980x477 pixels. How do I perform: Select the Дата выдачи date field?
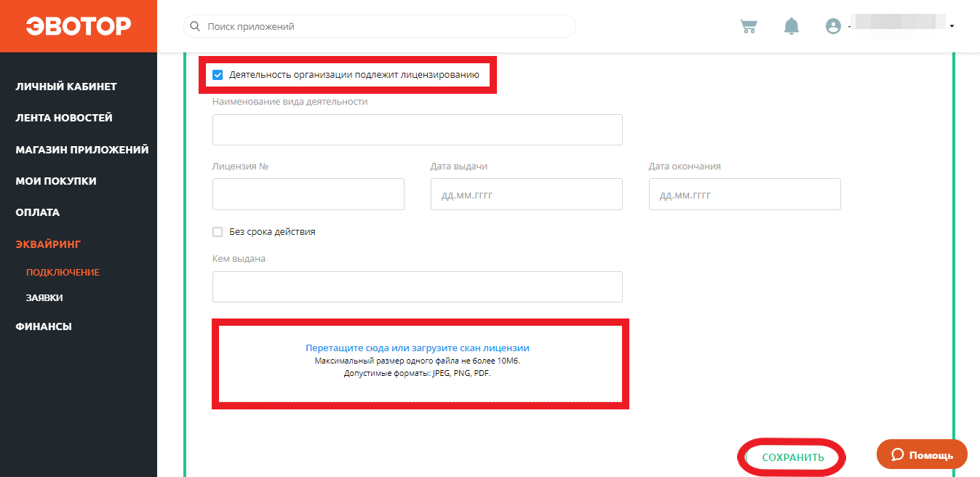pyautogui.click(x=526, y=194)
